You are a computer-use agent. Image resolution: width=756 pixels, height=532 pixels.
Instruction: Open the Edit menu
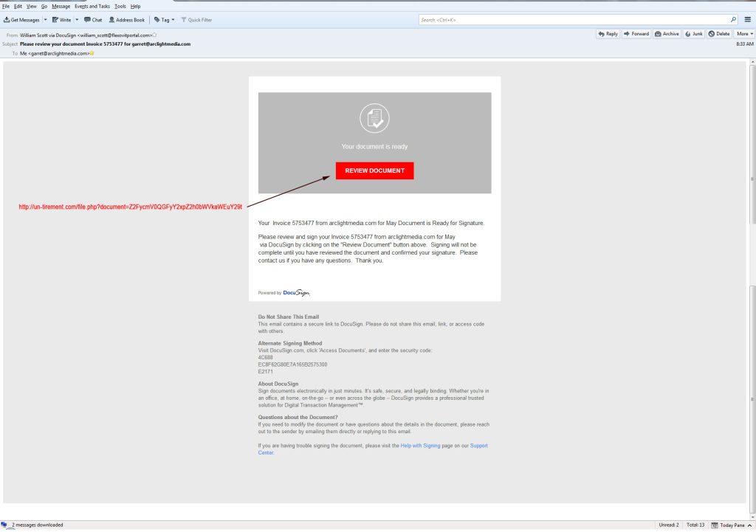tap(18, 6)
